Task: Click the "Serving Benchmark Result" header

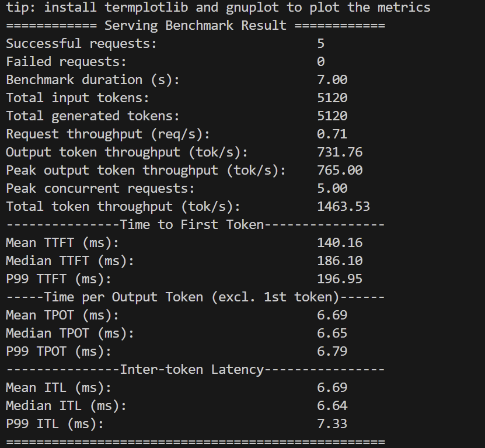Action: coord(196,26)
